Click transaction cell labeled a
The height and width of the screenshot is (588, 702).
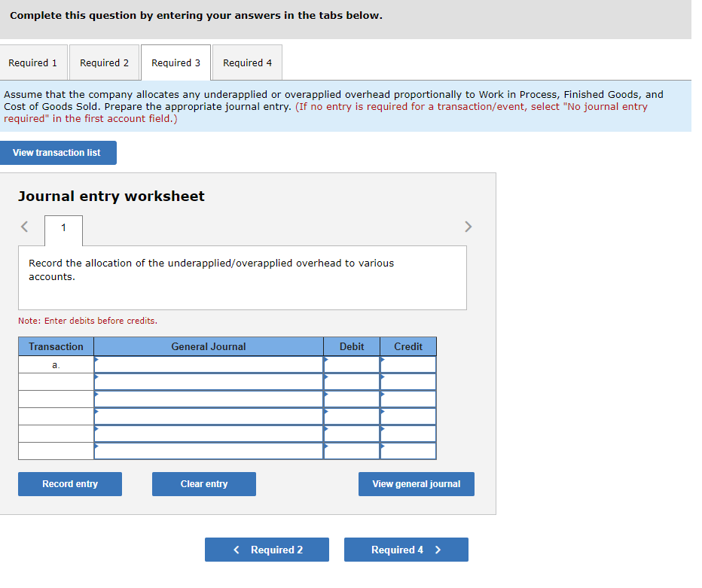(55, 364)
